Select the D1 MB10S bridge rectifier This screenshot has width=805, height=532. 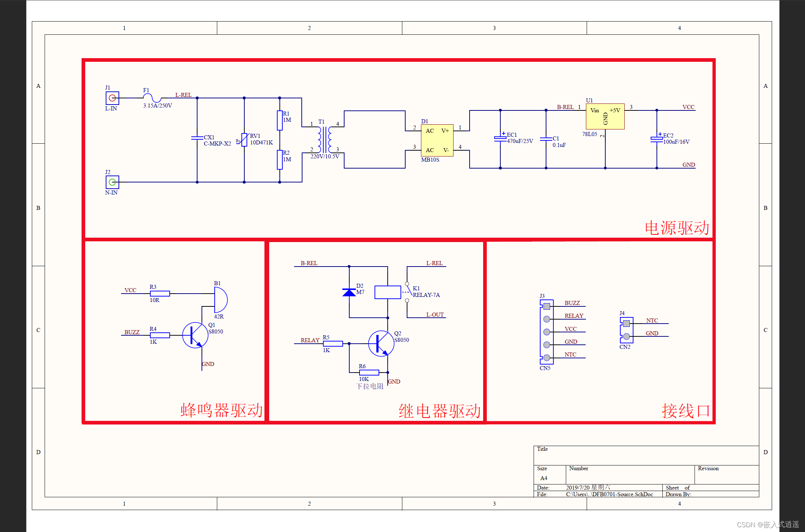point(437,140)
